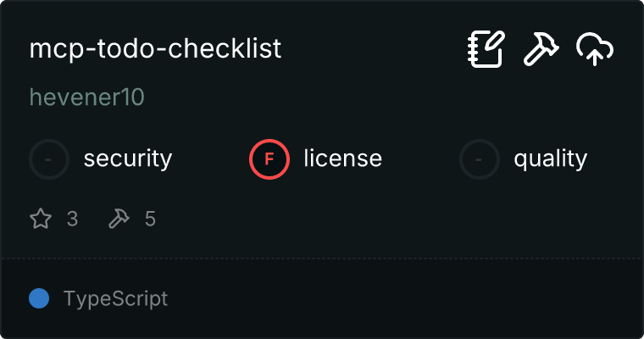Click the dashed divider above TypeScript
The height and width of the screenshot is (339, 644).
pos(322,258)
